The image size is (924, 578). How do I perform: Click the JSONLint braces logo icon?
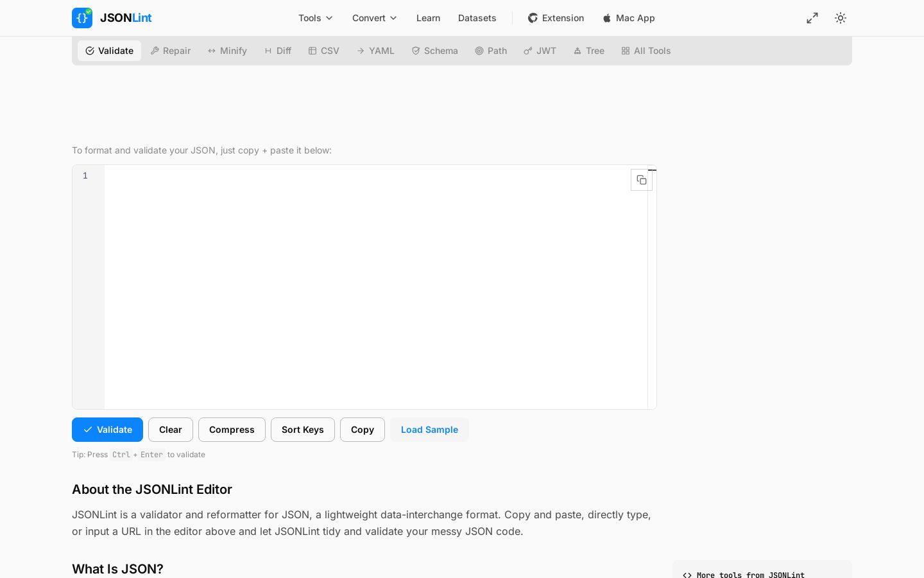82,18
